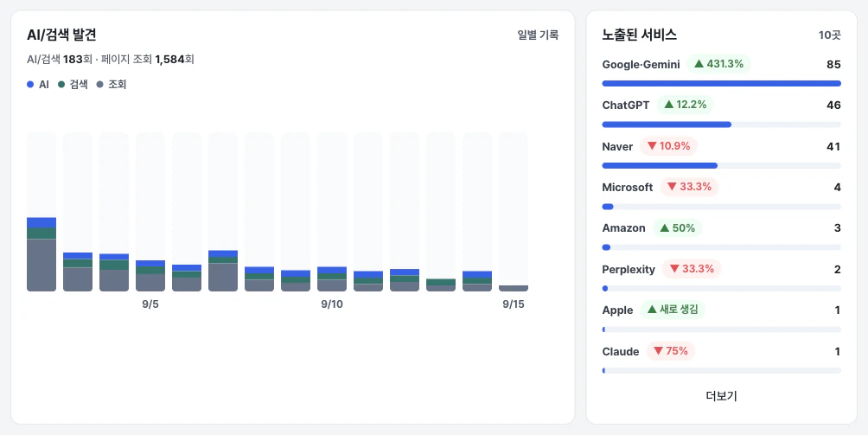Click the ChatGPT service name
The image size is (868, 435).
[626, 106]
